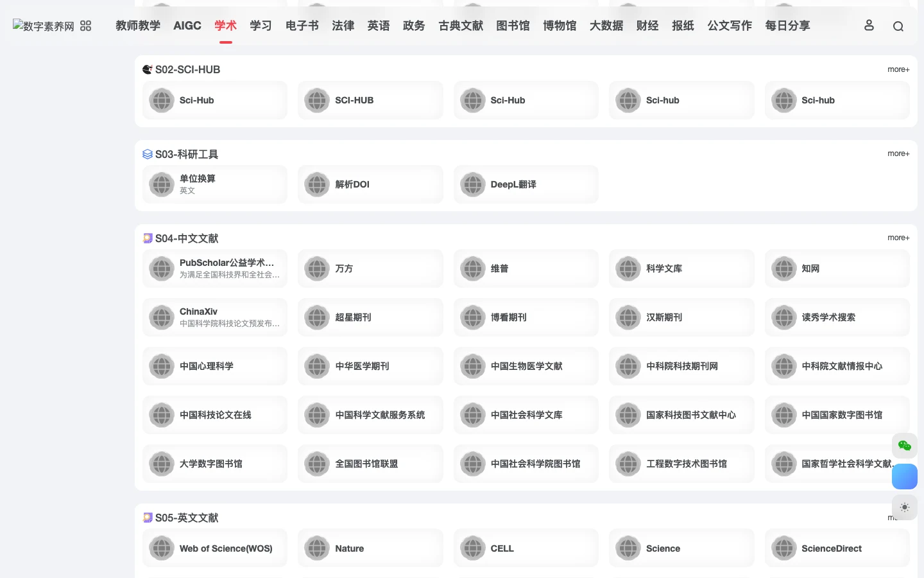Click the 数字素养网 site logo
Screen dimensions: 924x578
(44, 26)
